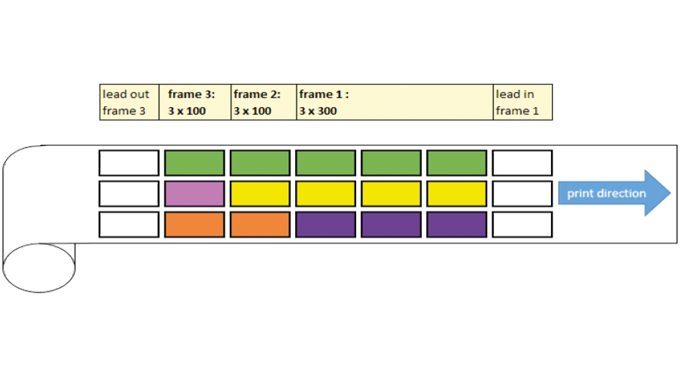
Task: Click the green label under frame 3 header
Action: coord(195,163)
